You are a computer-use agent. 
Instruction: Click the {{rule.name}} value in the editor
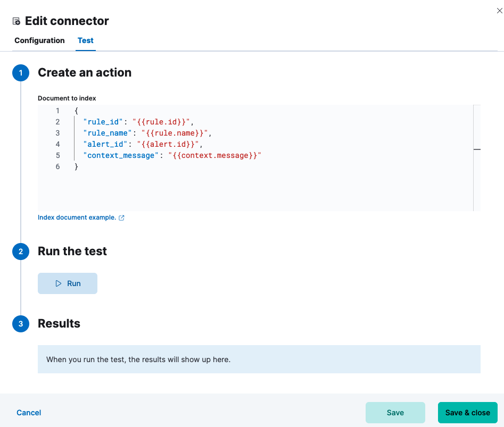pyautogui.click(x=174, y=133)
